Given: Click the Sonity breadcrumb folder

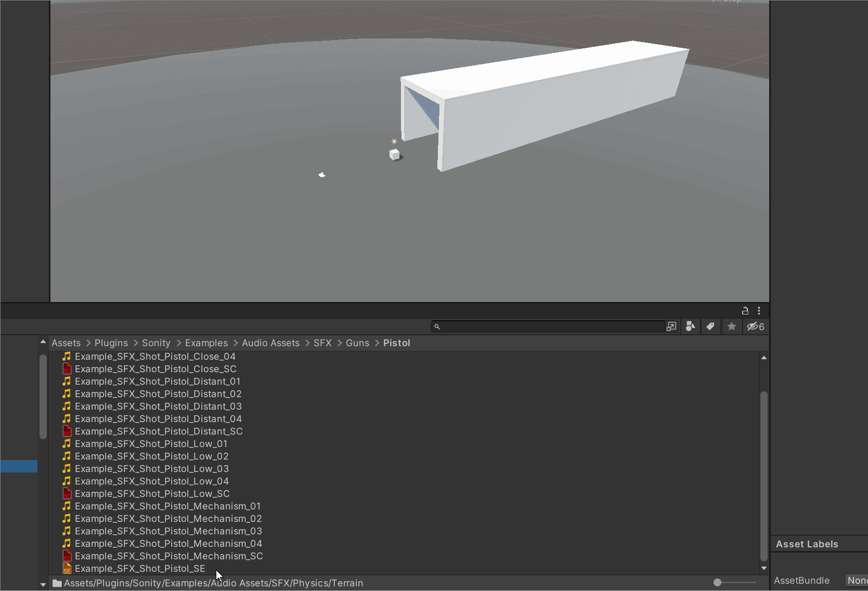Looking at the screenshot, I should (156, 343).
